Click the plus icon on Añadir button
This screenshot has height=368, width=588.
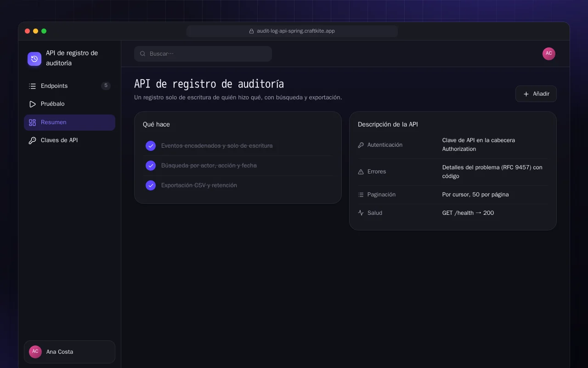tap(526, 94)
